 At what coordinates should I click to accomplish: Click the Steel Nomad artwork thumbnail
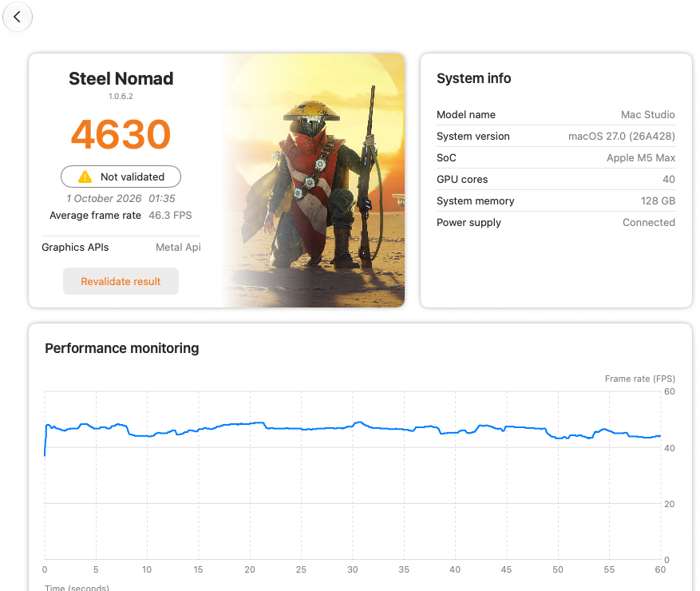coord(314,180)
